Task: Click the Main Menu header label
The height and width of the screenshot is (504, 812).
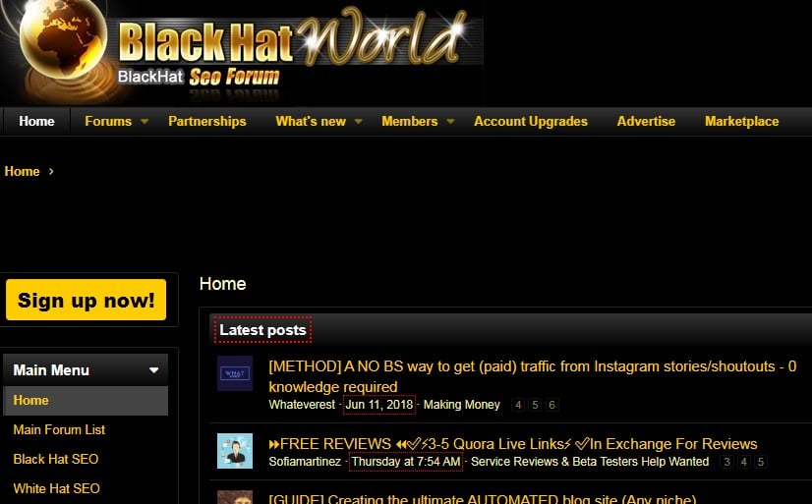Action: coord(51,370)
